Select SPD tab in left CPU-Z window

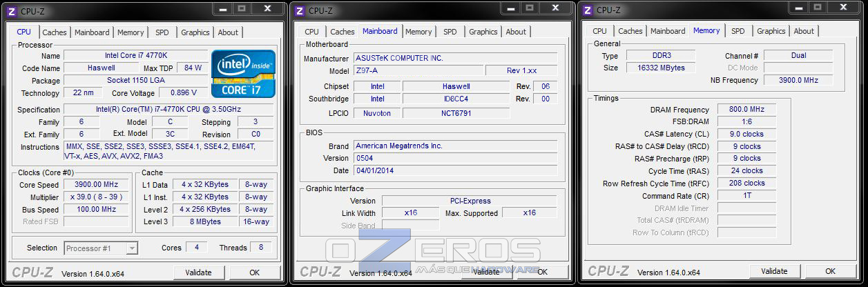(162, 32)
